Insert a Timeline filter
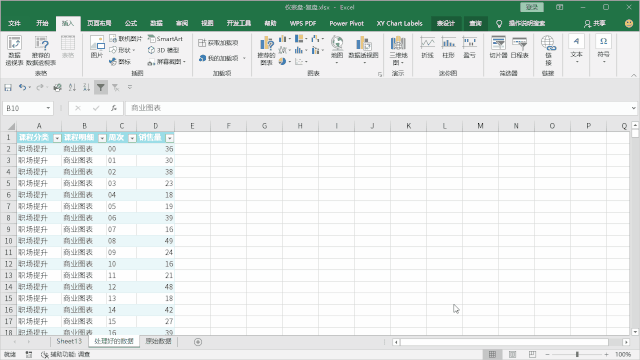The image size is (640, 360). (519, 47)
